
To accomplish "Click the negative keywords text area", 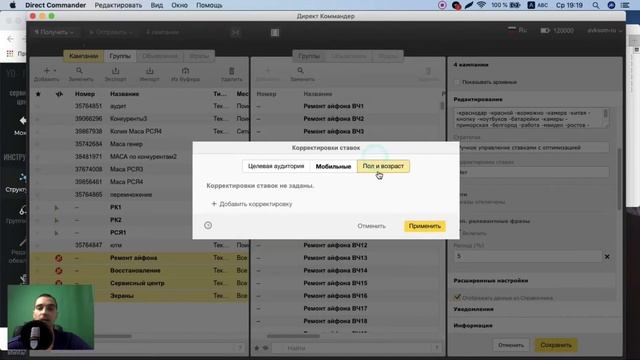I will (531, 119).
